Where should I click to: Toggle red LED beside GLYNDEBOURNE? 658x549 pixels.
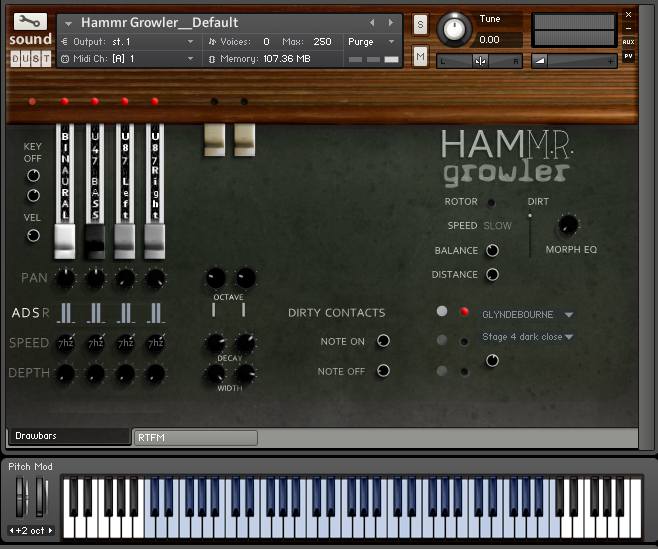(x=464, y=311)
